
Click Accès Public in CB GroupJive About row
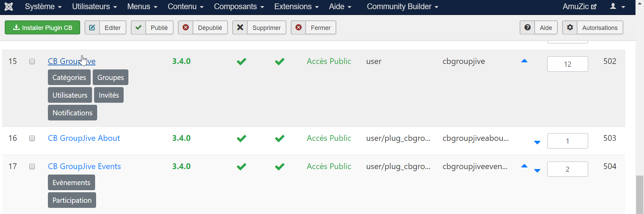pyautogui.click(x=329, y=138)
